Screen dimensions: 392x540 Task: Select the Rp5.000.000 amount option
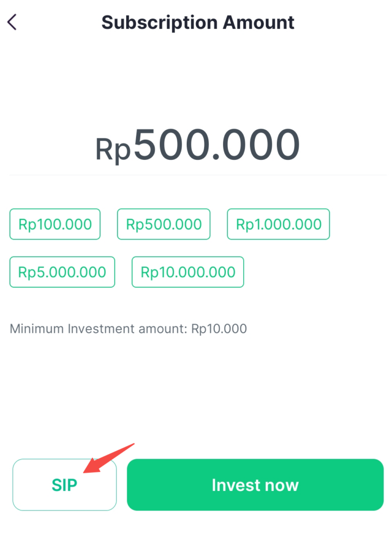pyautogui.click(x=62, y=272)
